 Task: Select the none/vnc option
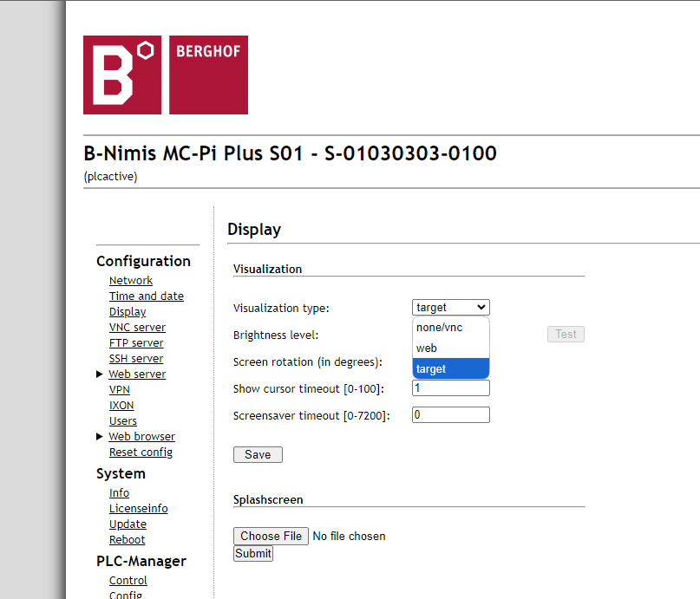(451, 328)
